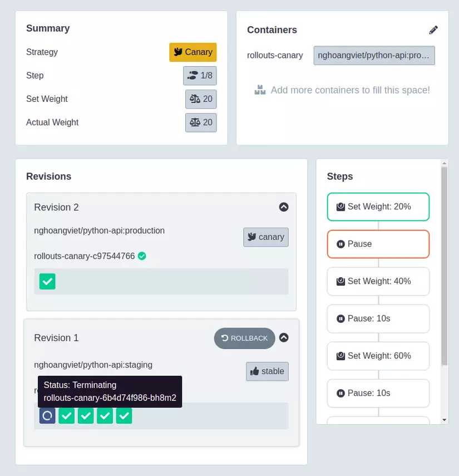Click the canary badge in Revision 2
The image size is (459, 476).
pyautogui.click(x=266, y=237)
